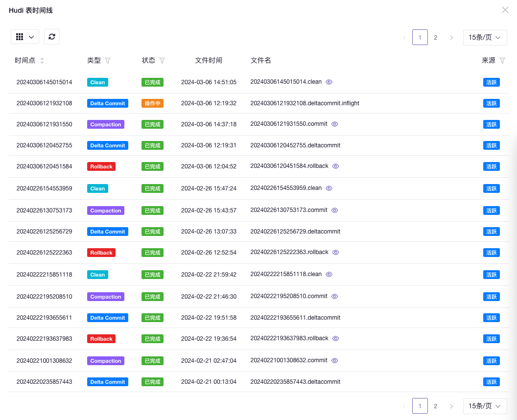Image resolution: width=517 pixels, height=420 pixels.
Task: Click the orange 操作中 status tag
Action: (x=152, y=103)
